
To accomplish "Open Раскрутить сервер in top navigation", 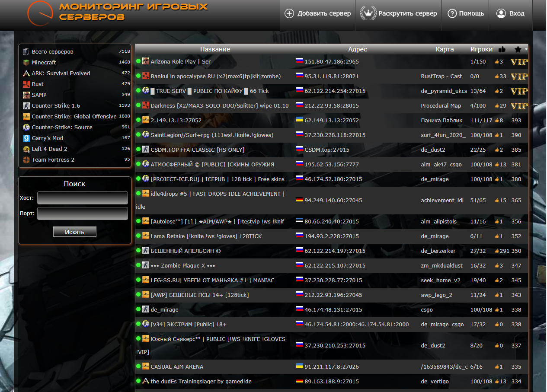I will point(398,13).
